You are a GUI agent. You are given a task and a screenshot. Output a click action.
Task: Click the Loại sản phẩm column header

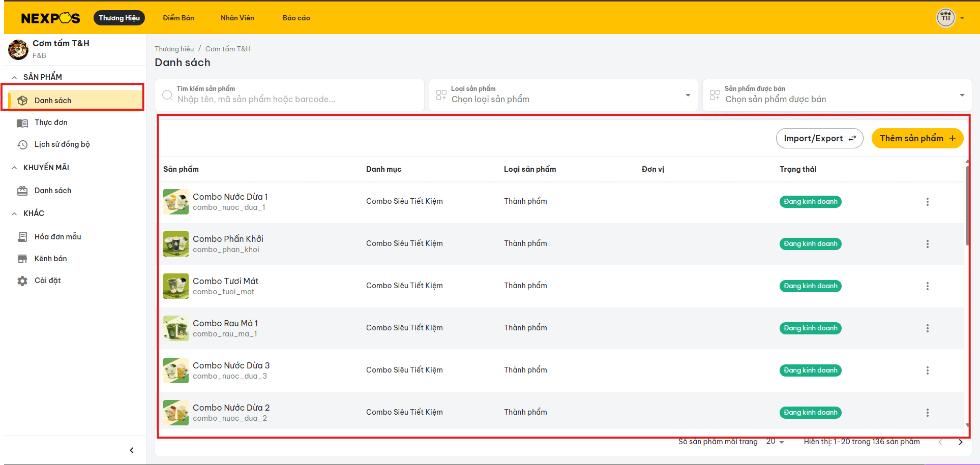click(x=530, y=169)
